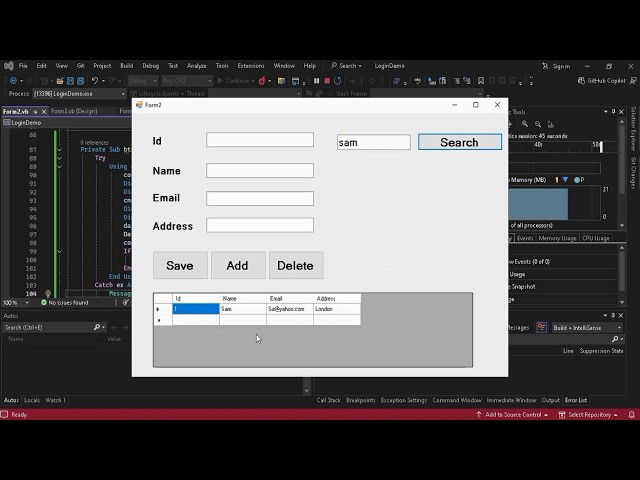Switch to the Locals tab
This screenshot has height=480, width=640.
tap(32, 400)
